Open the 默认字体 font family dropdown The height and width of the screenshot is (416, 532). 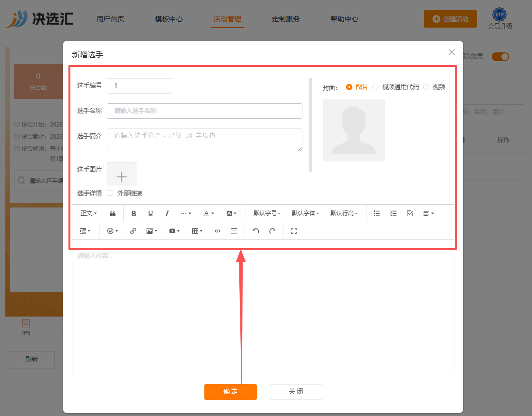tap(305, 213)
